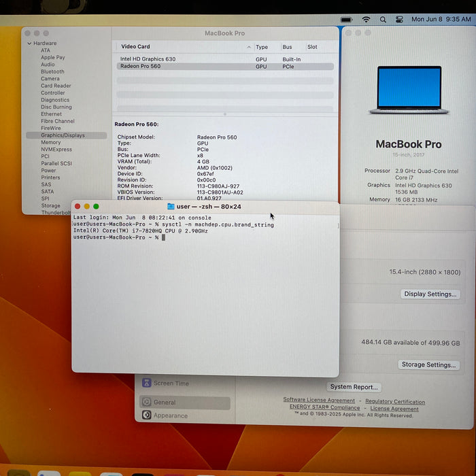This screenshot has width=476, height=476.
Task: Open the Wi-Fi menu bar icon
Action: [366, 20]
